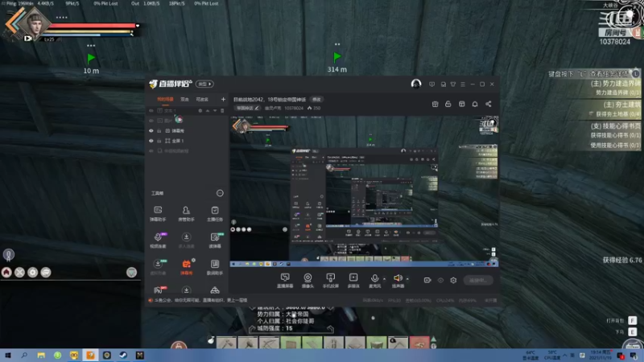
Task: Add a 摄像头 (camera) source
Action: point(308,281)
